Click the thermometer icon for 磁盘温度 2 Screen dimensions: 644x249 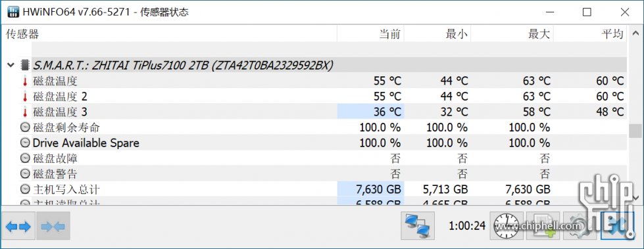pos(25,97)
